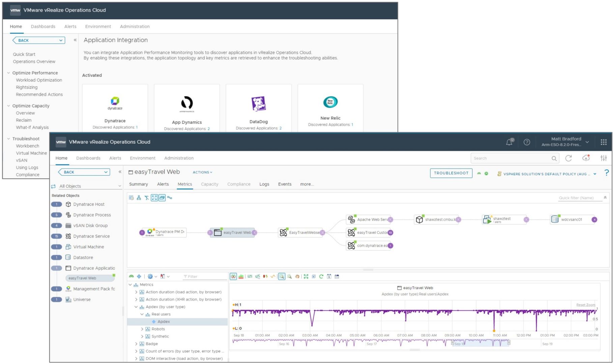The width and height of the screenshot is (613, 364).
Task: Switch to the Logs tab
Action: (264, 184)
